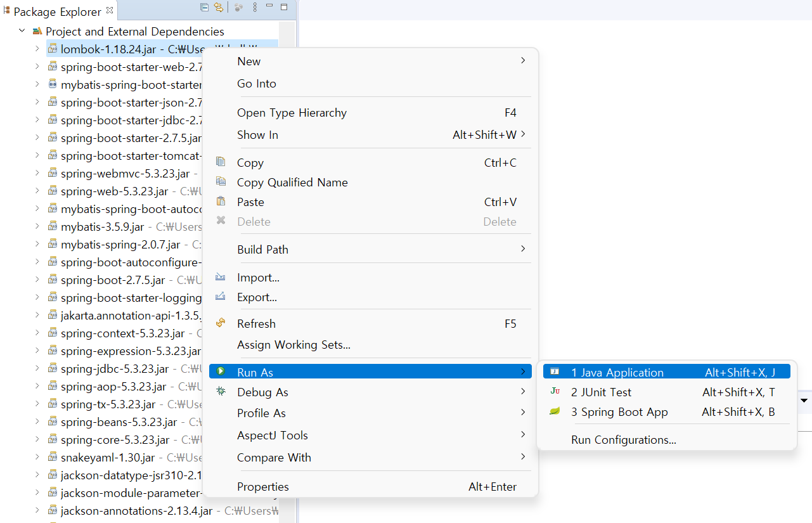This screenshot has height=523, width=812.
Task: Refresh the project via the context menu
Action: pyautogui.click(x=257, y=323)
